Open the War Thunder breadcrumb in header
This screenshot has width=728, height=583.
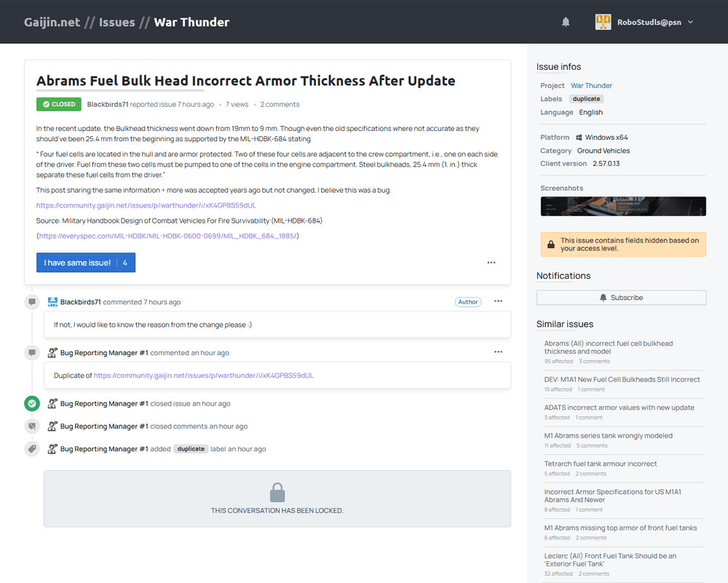point(191,22)
